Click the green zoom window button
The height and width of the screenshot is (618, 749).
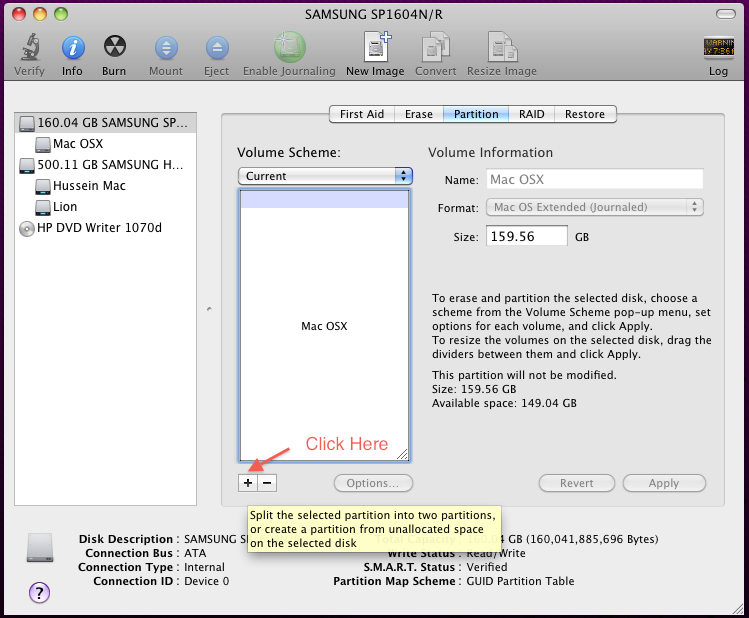coord(61,14)
